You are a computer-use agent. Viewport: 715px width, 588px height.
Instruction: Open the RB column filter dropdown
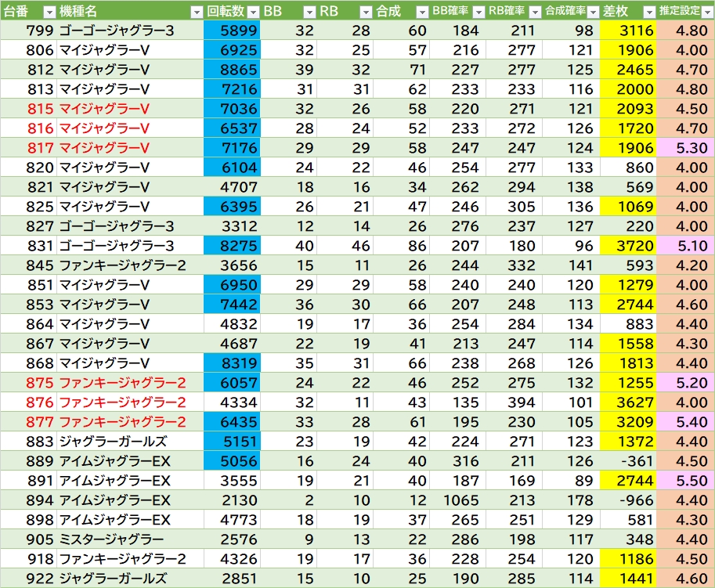tap(367, 12)
